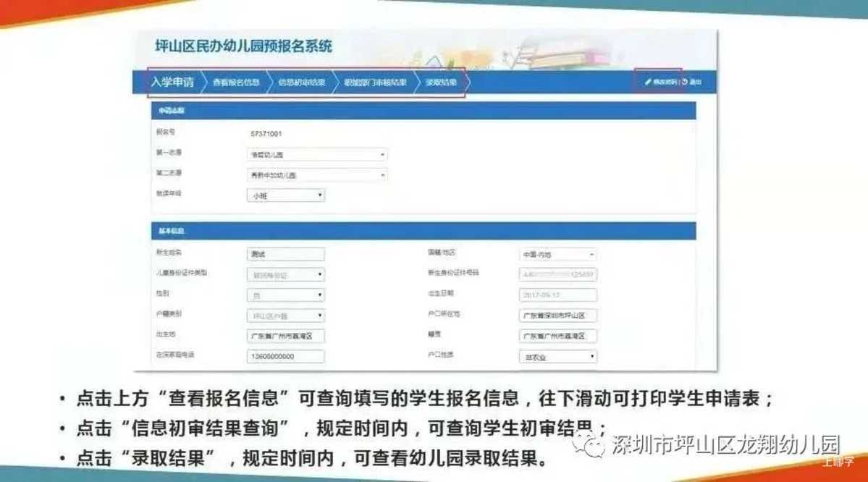868x482 pixels.
Task: Click the power icon for 退出
Action: (x=685, y=82)
